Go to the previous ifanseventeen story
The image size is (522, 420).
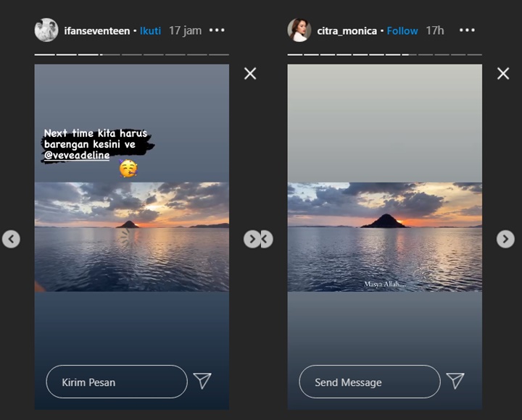coord(11,239)
